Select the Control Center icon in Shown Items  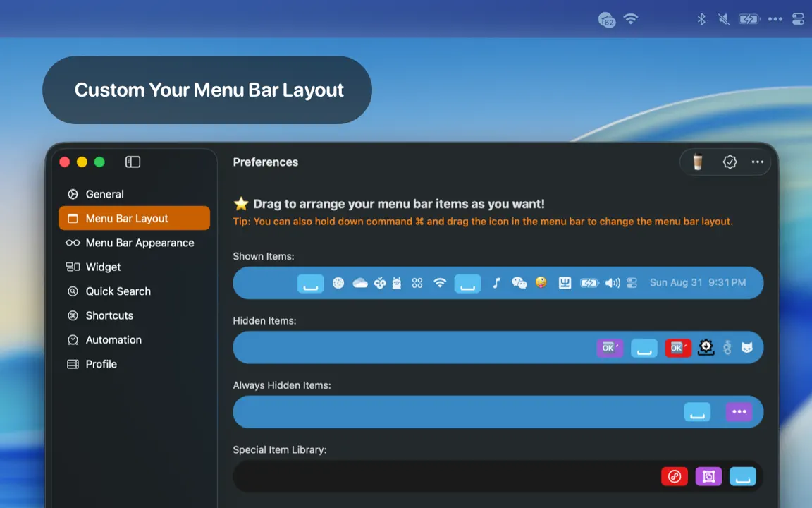coord(632,282)
